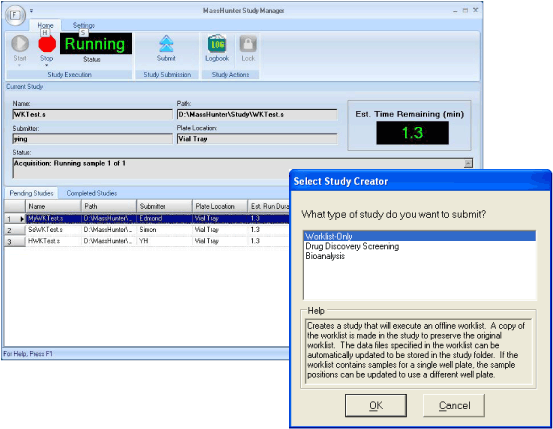Click the status box scroll up arrow
This screenshot has width=553, height=429.
tap(468, 163)
